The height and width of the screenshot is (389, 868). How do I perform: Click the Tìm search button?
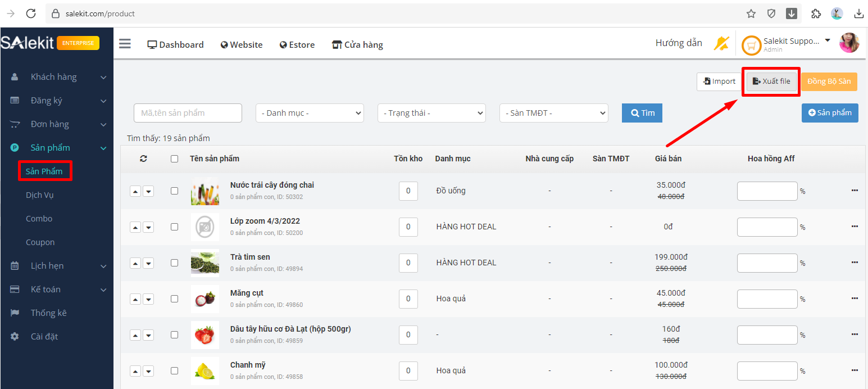pos(642,113)
